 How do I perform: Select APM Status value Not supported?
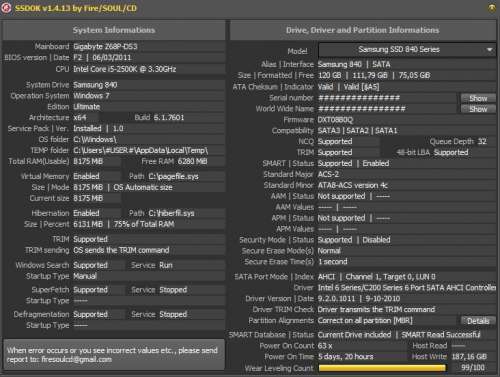[x=341, y=218]
